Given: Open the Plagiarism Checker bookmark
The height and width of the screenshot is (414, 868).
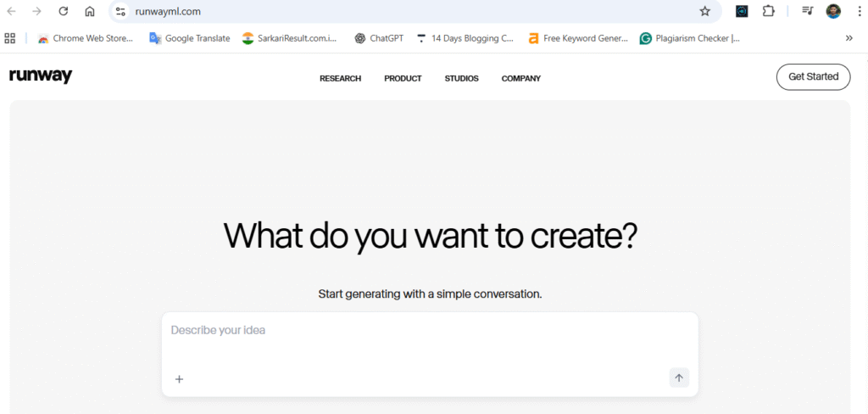Looking at the screenshot, I should click(690, 38).
